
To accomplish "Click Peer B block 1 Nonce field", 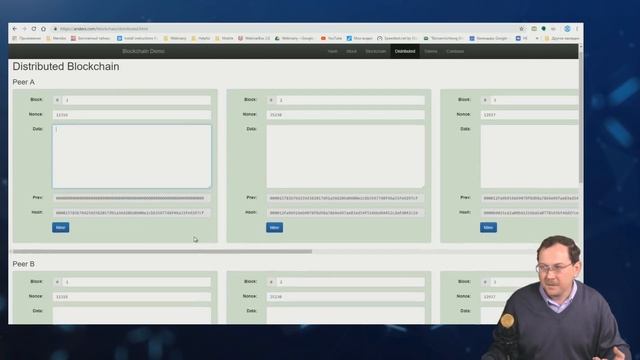I will 132,297.
